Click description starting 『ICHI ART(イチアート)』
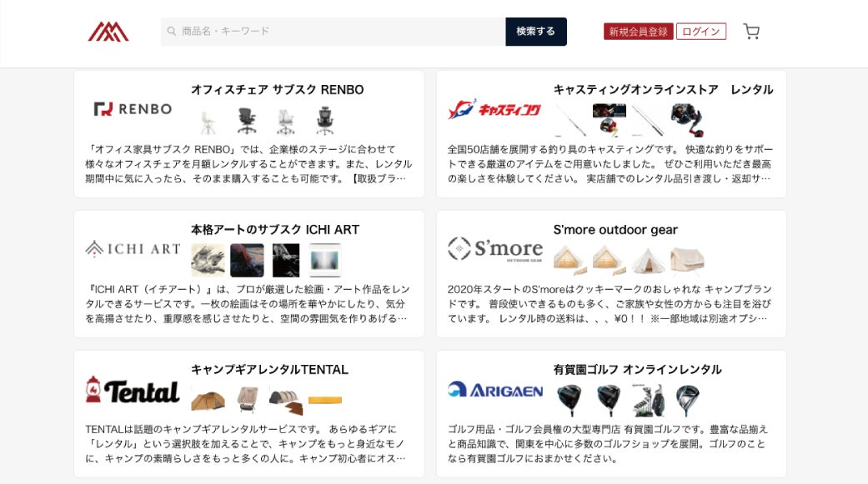This screenshot has height=484, width=868. pyautogui.click(x=248, y=304)
